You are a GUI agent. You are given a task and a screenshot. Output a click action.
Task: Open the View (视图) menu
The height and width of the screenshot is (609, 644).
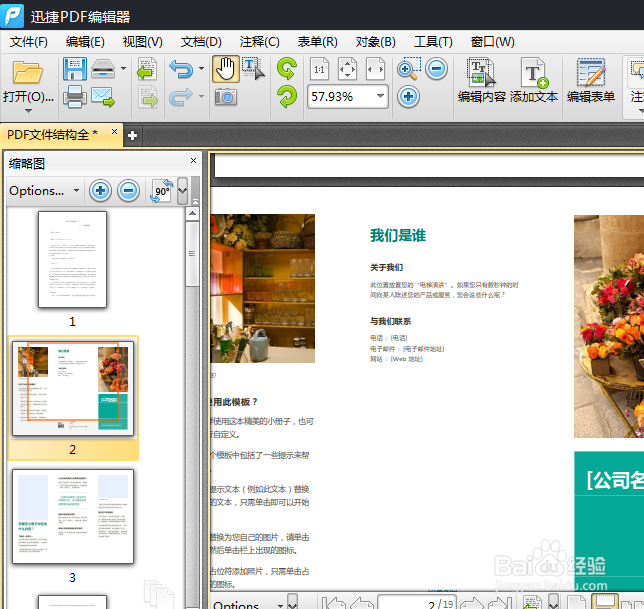pos(143,41)
